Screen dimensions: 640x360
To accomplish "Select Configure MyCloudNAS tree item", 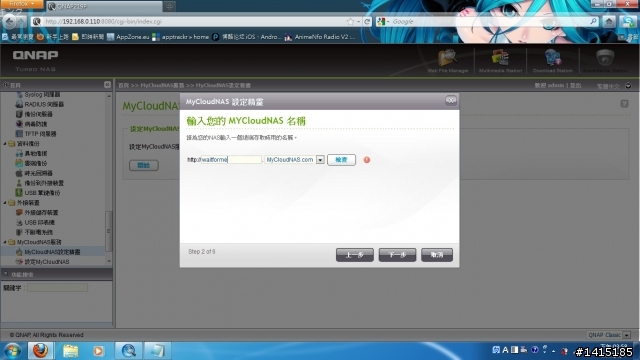I will click(42, 262).
